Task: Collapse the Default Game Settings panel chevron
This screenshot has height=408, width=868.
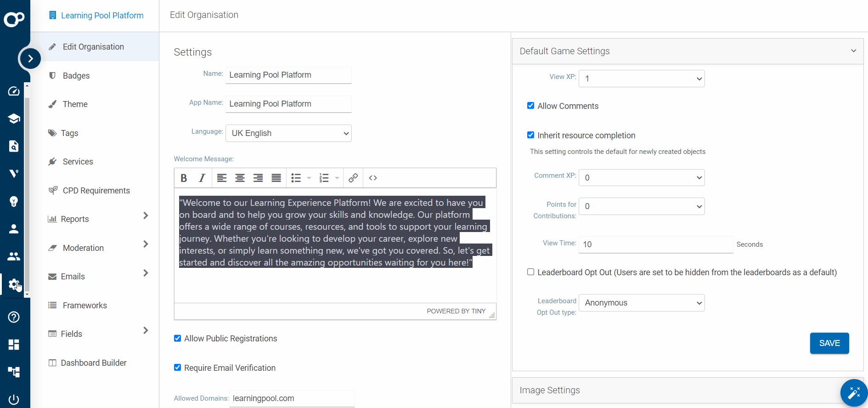Action: (x=854, y=51)
